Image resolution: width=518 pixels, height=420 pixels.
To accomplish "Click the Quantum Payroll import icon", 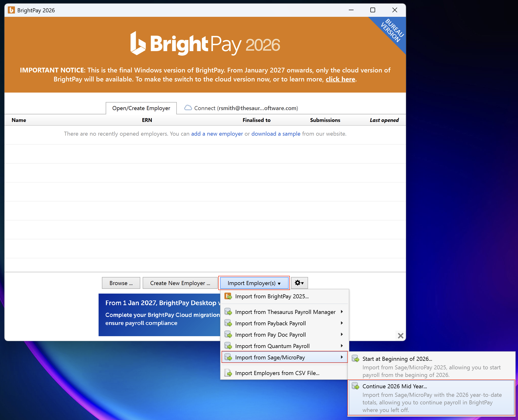I will point(228,346).
